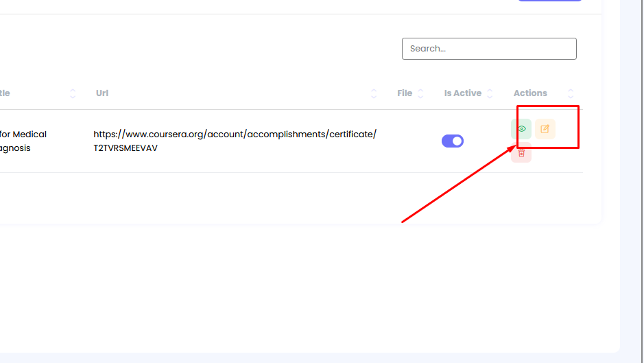Click the empty File cell in the row
644x363 pixels.
(x=410, y=141)
